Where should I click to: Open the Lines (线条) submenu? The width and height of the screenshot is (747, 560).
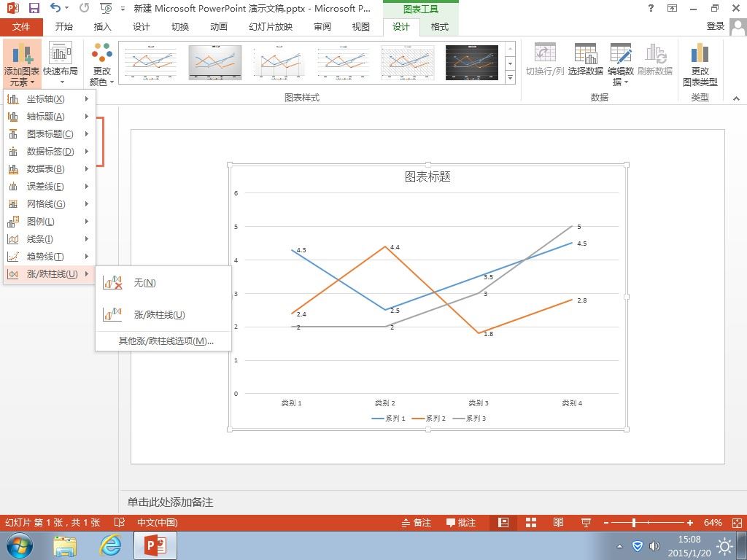[x=49, y=239]
